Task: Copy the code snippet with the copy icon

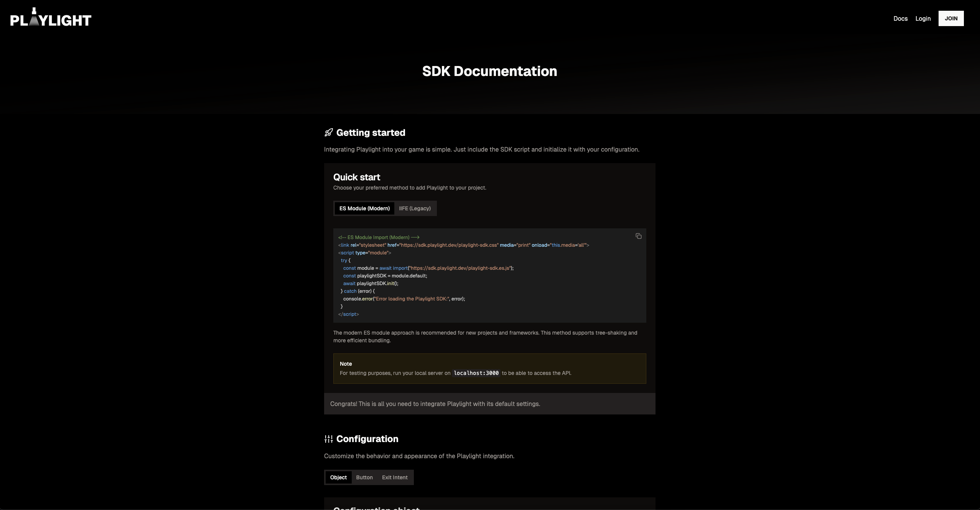Action: (638, 236)
